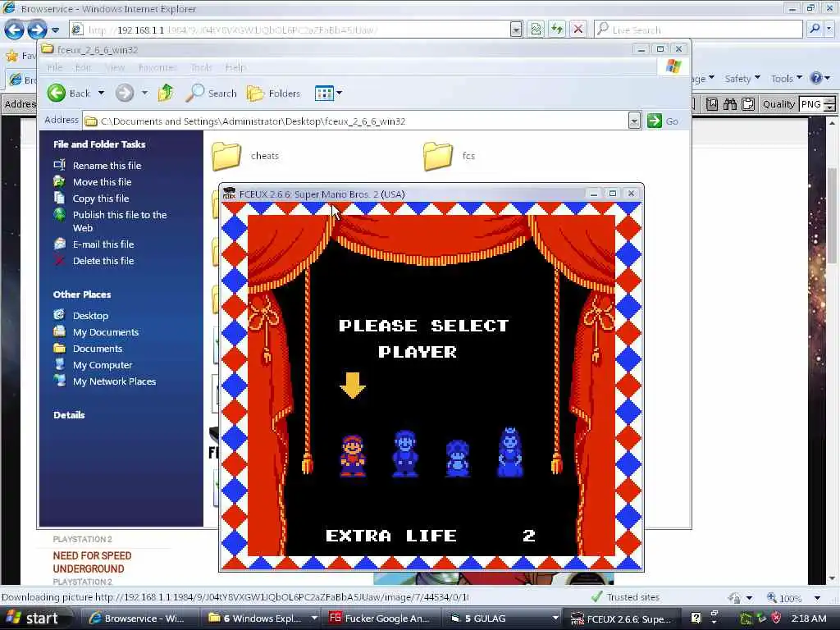Click the NEED FOR SPEED UNDERGROUND link
The height and width of the screenshot is (630, 840).
coord(92,562)
